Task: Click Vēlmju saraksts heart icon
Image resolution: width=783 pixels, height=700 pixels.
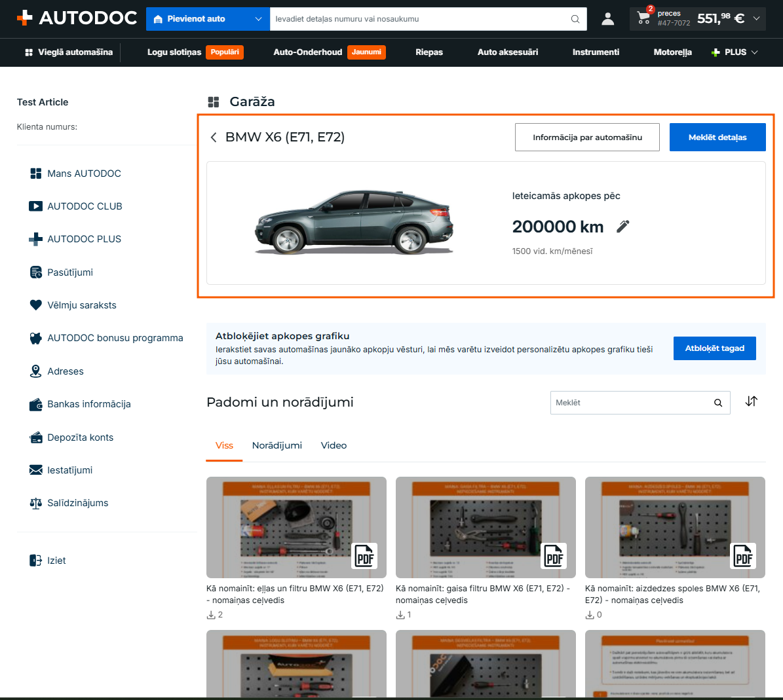Action: click(x=35, y=305)
